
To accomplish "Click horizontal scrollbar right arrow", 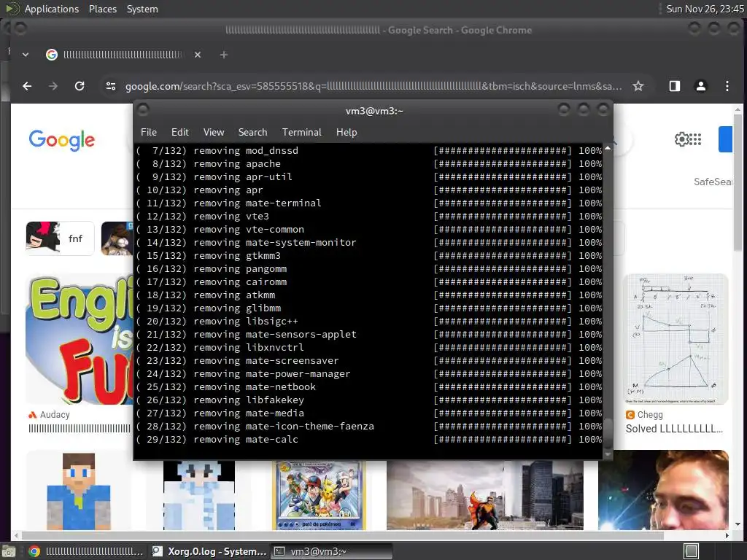I will [727, 535].
